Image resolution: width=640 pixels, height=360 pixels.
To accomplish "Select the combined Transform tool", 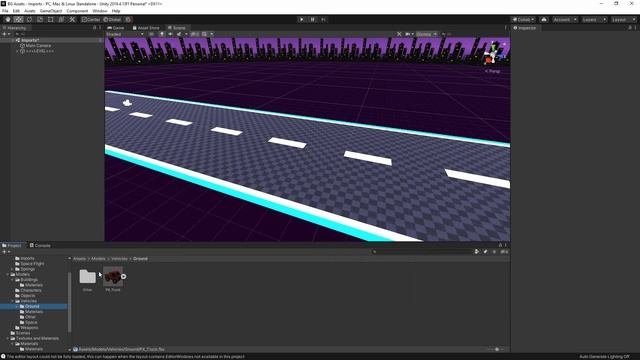I will pyautogui.click(x=61, y=20).
